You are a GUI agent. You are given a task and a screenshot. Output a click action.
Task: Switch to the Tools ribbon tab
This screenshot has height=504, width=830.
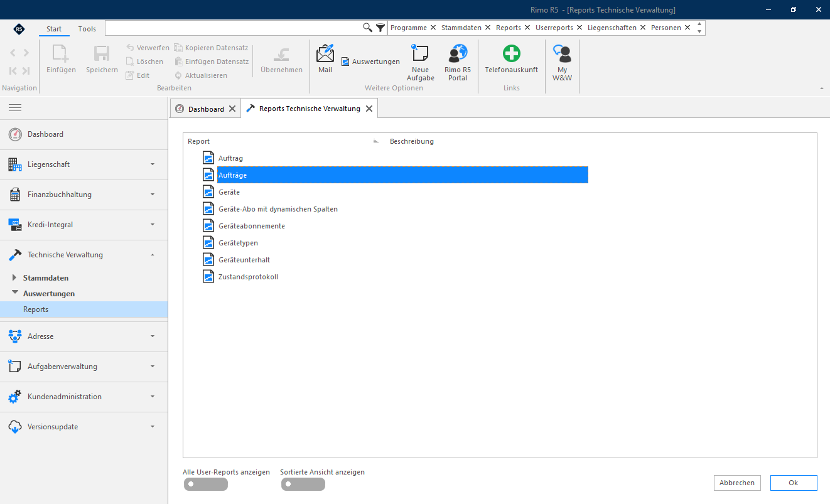[x=87, y=29]
